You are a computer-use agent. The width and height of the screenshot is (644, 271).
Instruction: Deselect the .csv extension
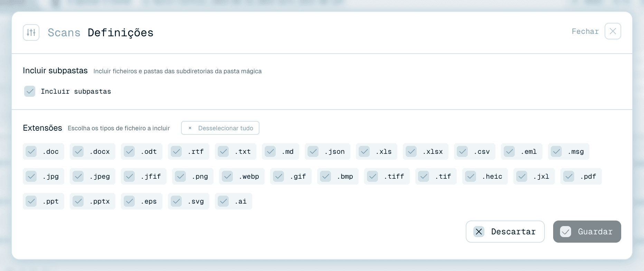474,151
